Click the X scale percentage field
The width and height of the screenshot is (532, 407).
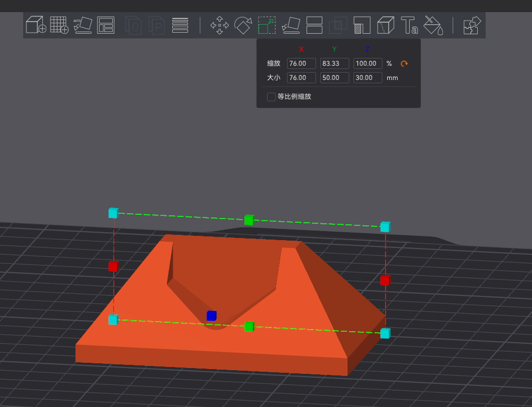point(301,63)
